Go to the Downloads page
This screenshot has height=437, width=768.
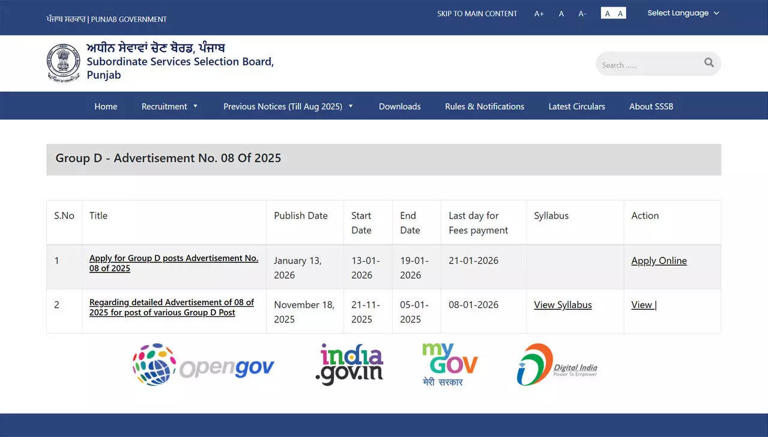click(399, 106)
